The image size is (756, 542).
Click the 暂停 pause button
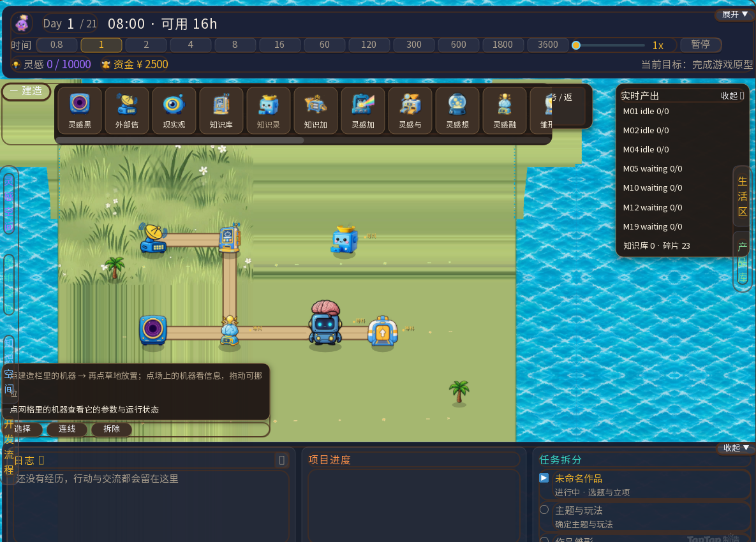[x=700, y=45]
